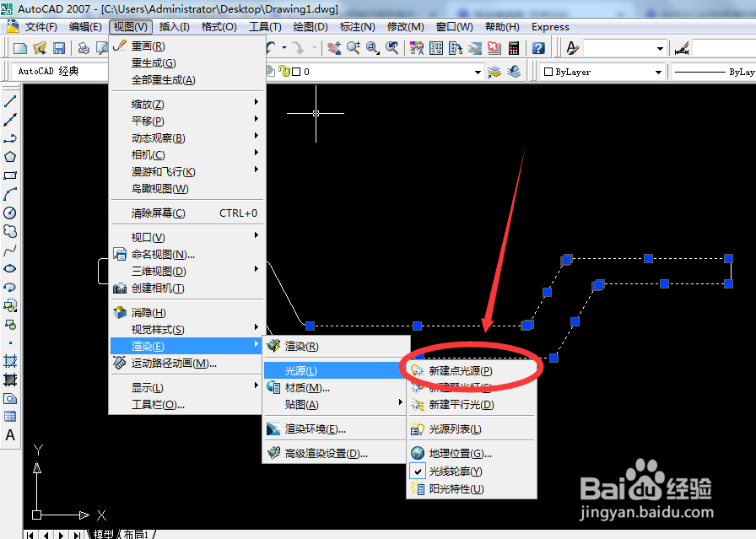Open the undo history dropdown arrow
This screenshot has height=539, width=756.
284,48
